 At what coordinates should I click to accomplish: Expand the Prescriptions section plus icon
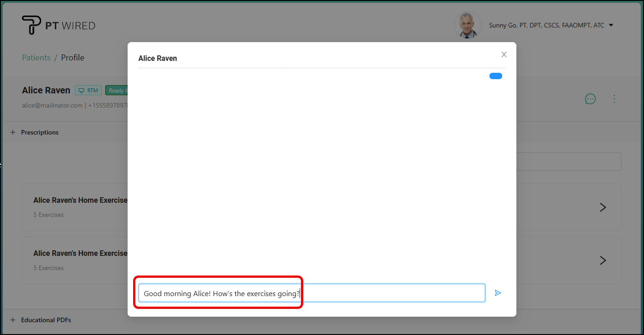click(x=13, y=132)
